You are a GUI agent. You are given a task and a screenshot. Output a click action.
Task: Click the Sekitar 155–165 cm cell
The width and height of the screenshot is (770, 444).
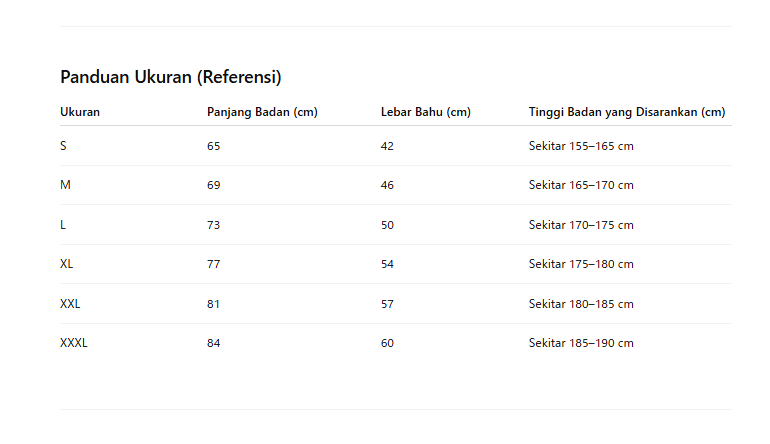coord(581,146)
